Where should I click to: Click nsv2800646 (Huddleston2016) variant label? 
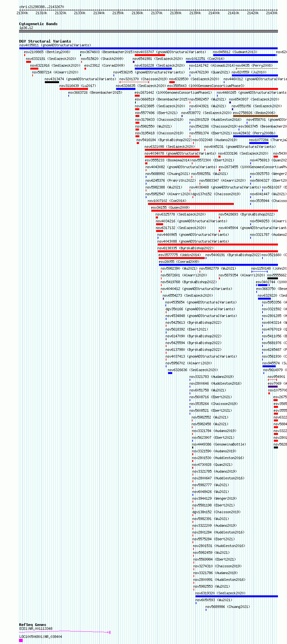click(x=215, y=384)
